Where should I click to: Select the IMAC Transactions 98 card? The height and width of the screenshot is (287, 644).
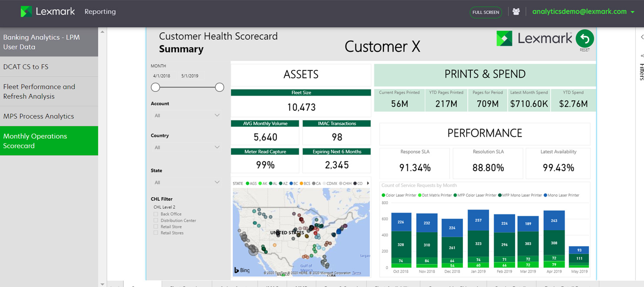pos(337,133)
